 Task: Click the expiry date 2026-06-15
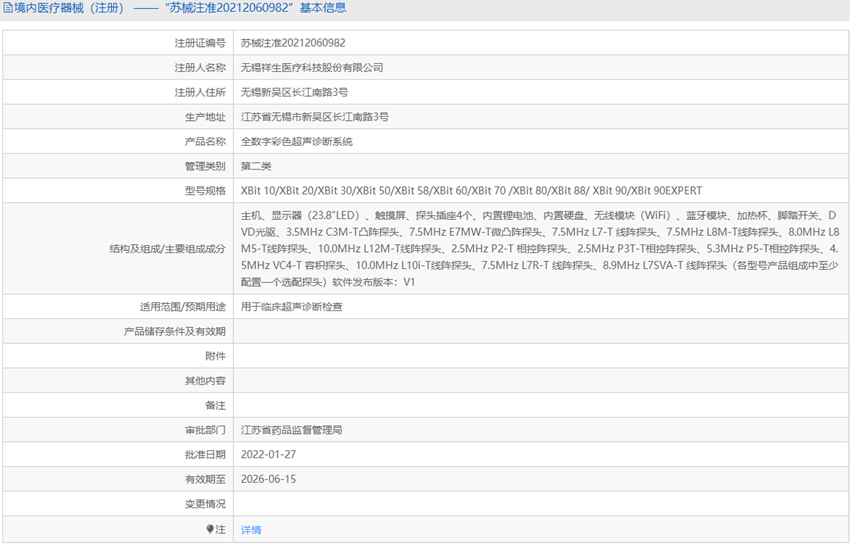(x=268, y=480)
